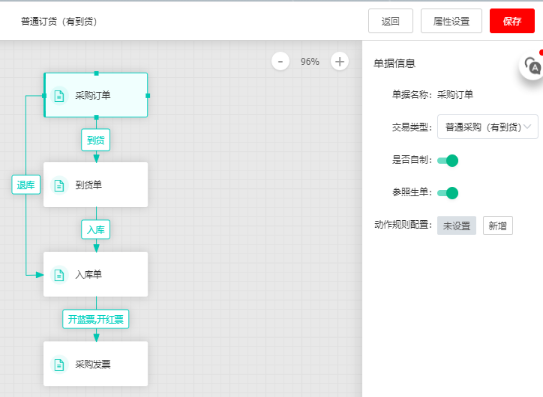Click the 返回 button
Viewport: 543px width, 397px height.
pyautogui.click(x=390, y=21)
